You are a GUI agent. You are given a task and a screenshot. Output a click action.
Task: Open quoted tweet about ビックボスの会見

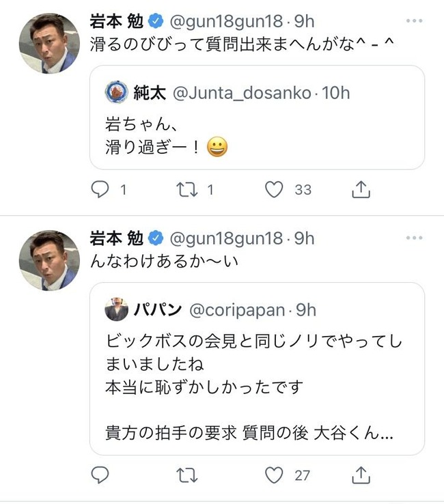[257, 382]
